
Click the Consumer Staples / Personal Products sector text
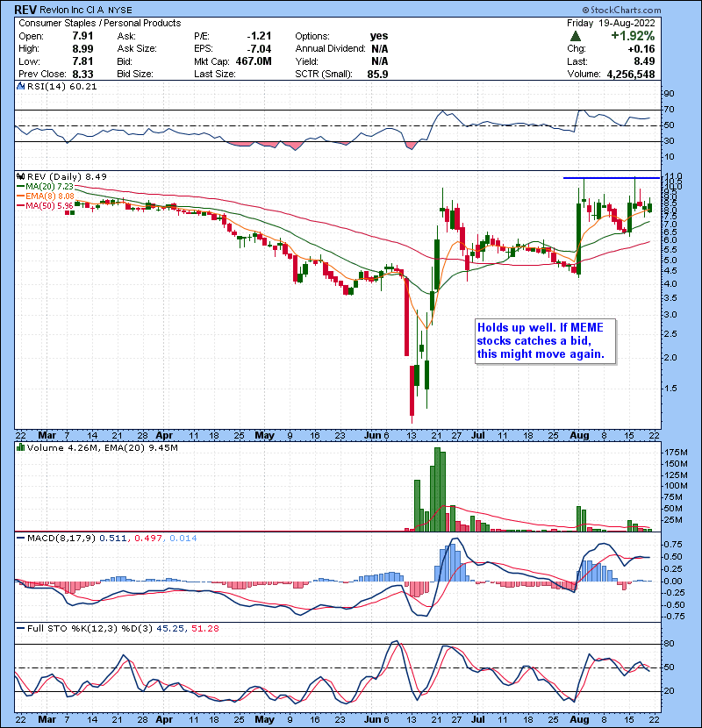(x=100, y=23)
